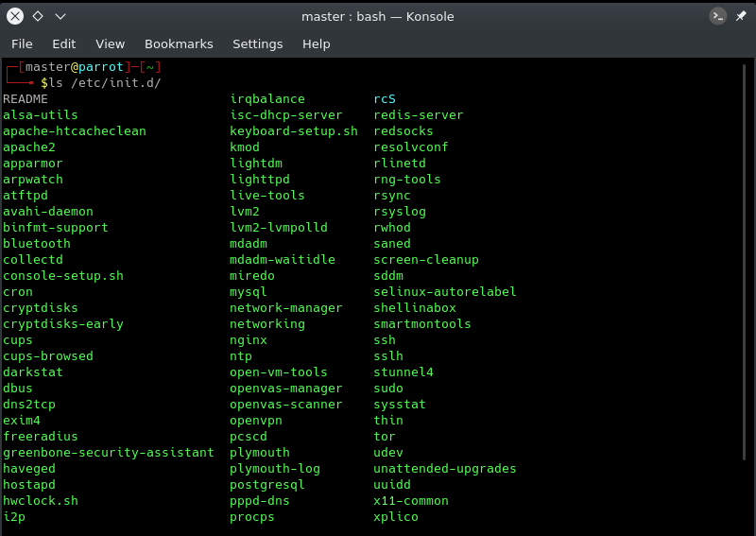The height and width of the screenshot is (536, 756).
Task: Click the shellinabox entry
Action: (x=415, y=308)
